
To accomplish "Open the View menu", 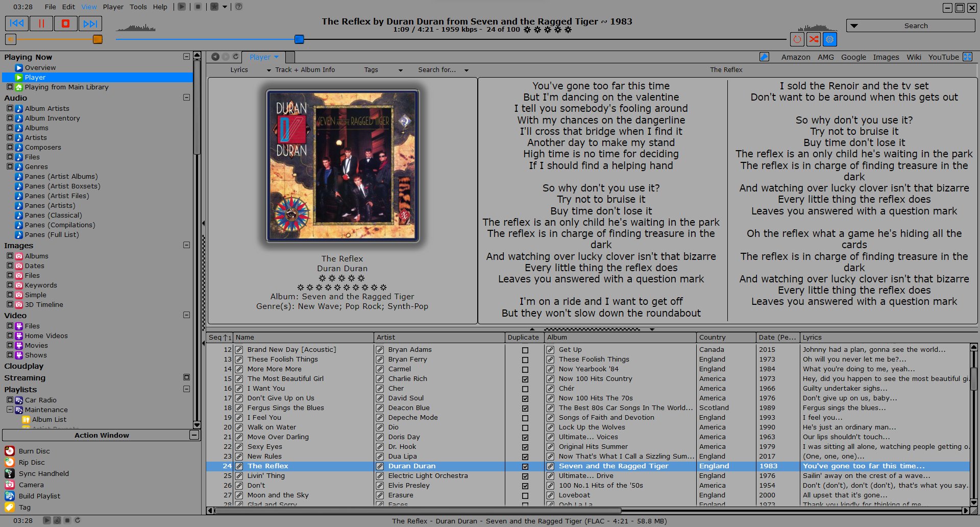I will coord(89,7).
